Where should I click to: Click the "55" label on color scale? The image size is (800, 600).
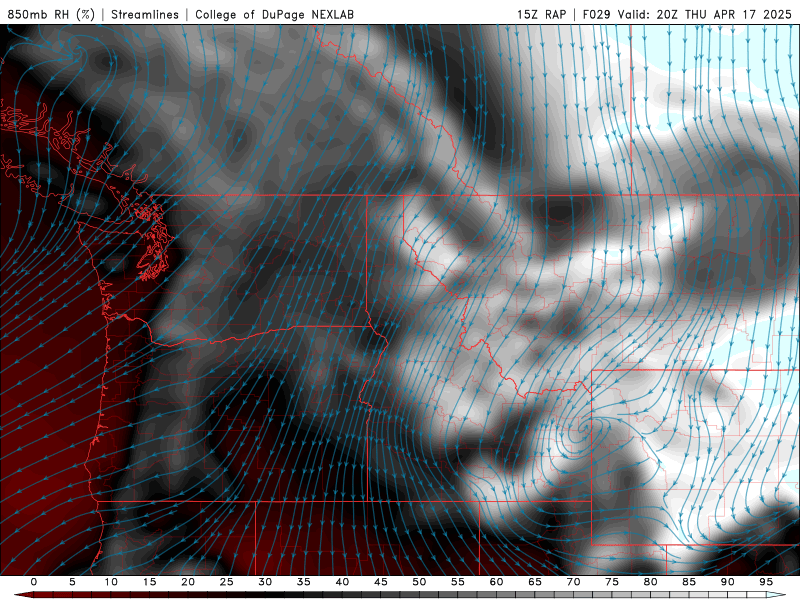458,582
